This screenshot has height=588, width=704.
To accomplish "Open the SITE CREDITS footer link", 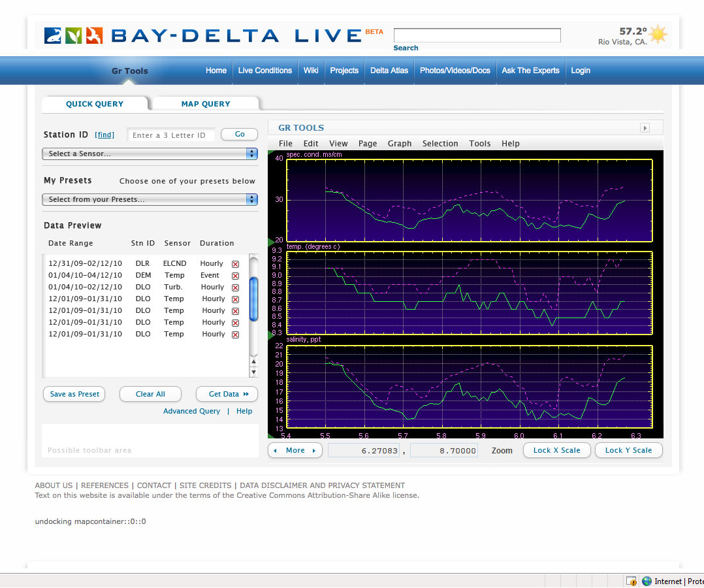I will (x=206, y=485).
